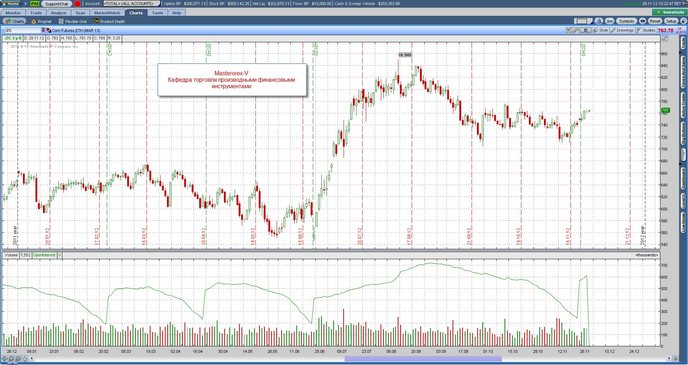Click the PM status badge in top bar
This screenshot has height=365, width=688.
pos(35,4)
